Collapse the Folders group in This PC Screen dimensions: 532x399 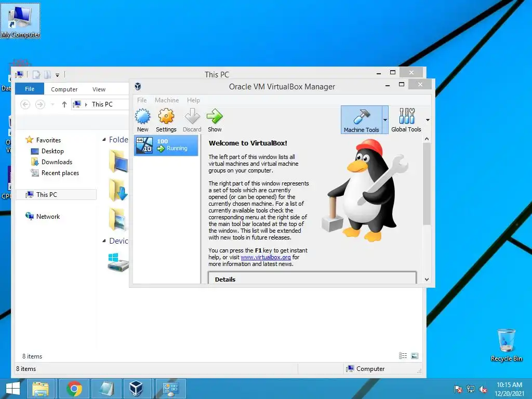(x=104, y=140)
